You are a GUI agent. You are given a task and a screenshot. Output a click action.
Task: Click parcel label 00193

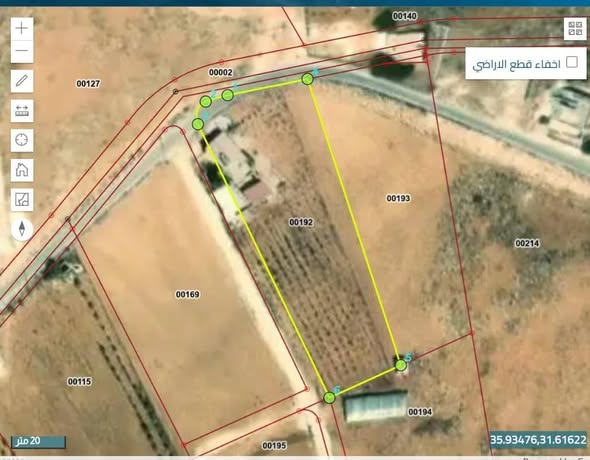click(398, 198)
